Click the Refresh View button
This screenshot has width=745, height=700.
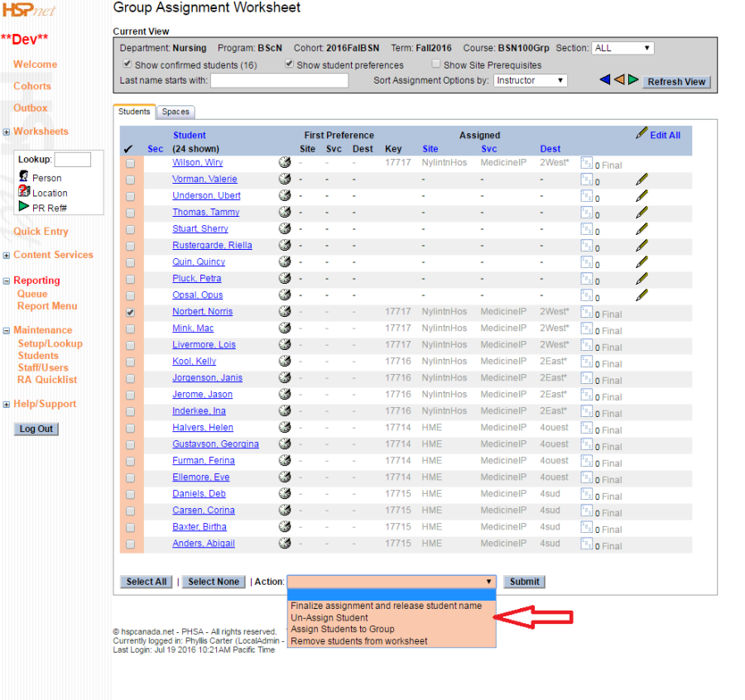(676, 81)
